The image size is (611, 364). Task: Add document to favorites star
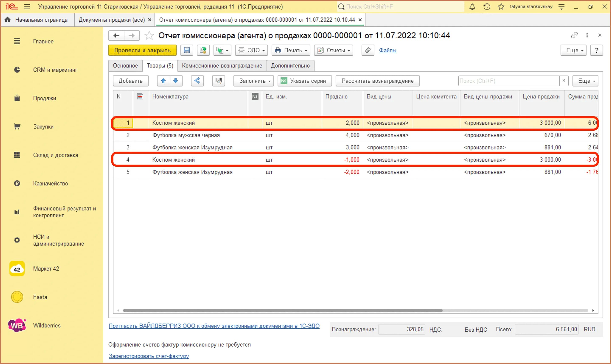tap(149, 36)
